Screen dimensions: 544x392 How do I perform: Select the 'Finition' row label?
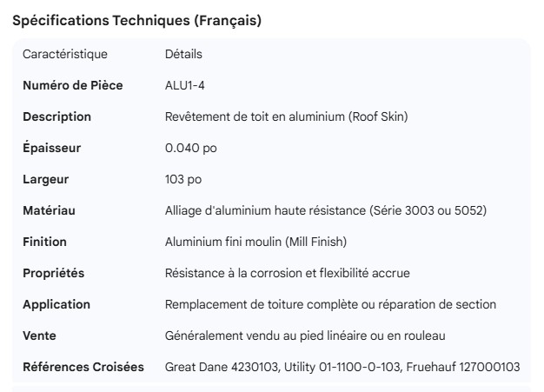point(44,243)
